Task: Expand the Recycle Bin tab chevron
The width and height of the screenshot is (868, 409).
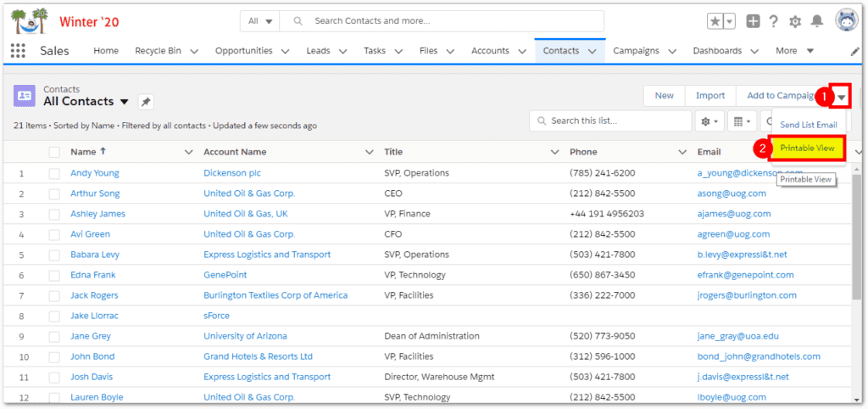Action: pos(194,51)
